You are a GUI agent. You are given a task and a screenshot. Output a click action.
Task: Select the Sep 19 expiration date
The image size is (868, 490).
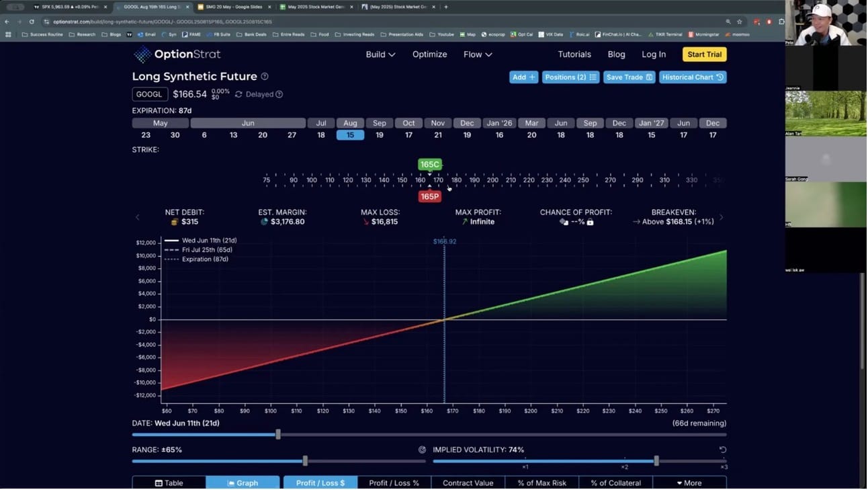tap(380, 135)
